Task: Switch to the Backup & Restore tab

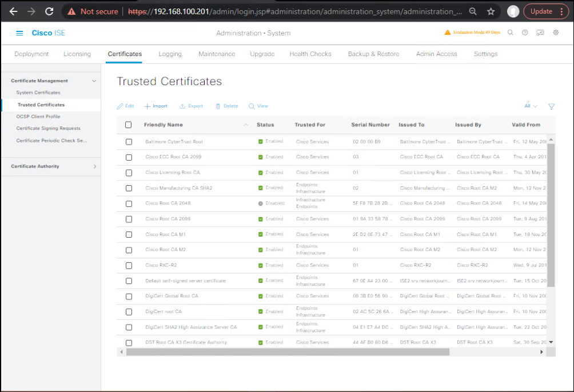Action: [x=374, y=54]
